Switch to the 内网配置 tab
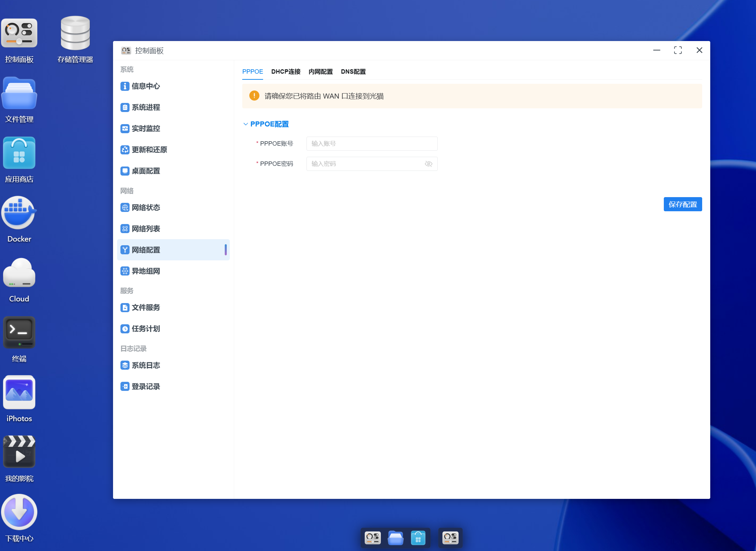This screenshot has width=756, height=551. click(321, 72)
